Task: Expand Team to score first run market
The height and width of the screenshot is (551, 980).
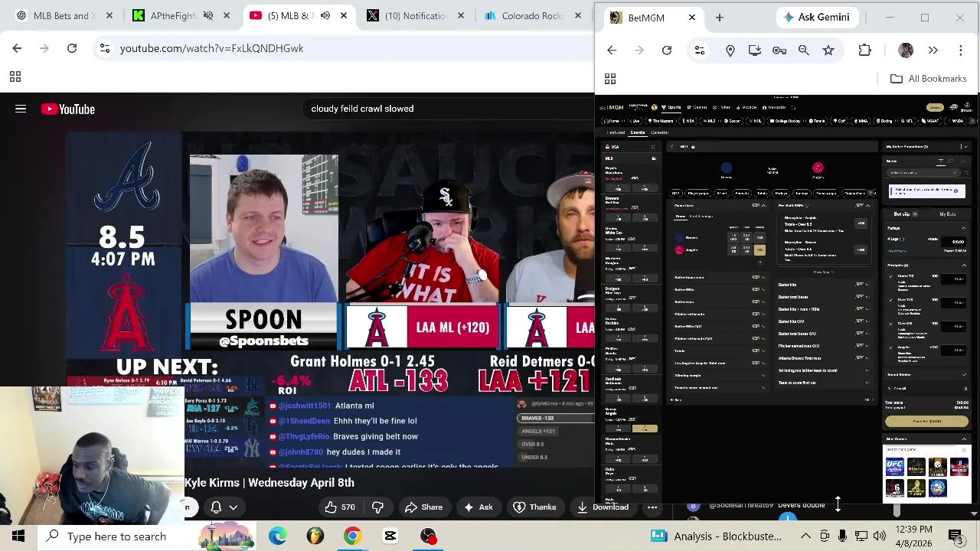Action: (867, 383)
